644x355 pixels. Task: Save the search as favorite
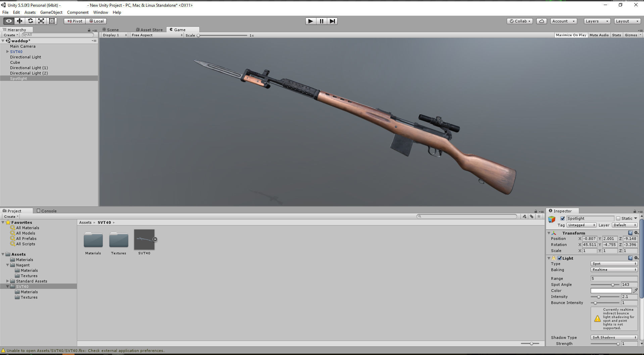(539, 216)
